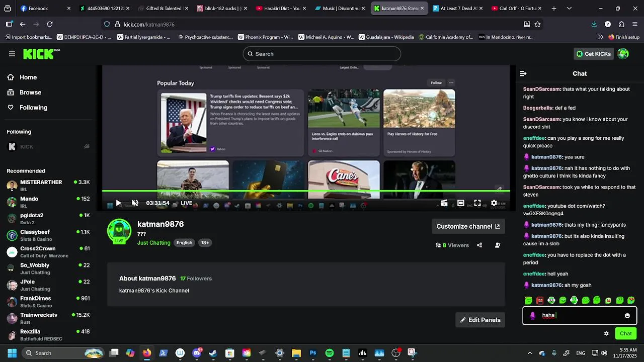Insert green emote wearing headset
Viewport: 644px width, 362px height.
coord(574,300)
